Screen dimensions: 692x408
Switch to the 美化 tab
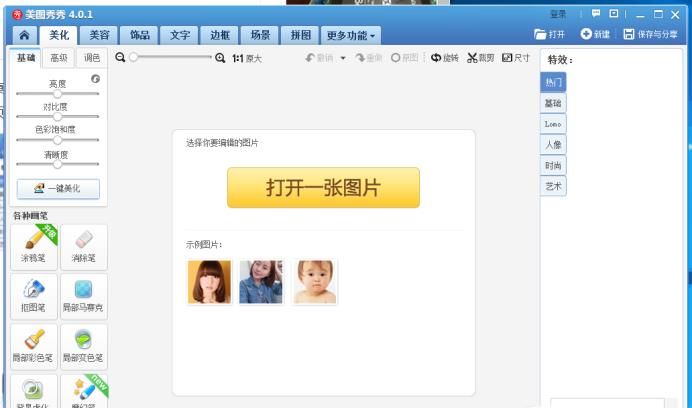coord(59,35)
